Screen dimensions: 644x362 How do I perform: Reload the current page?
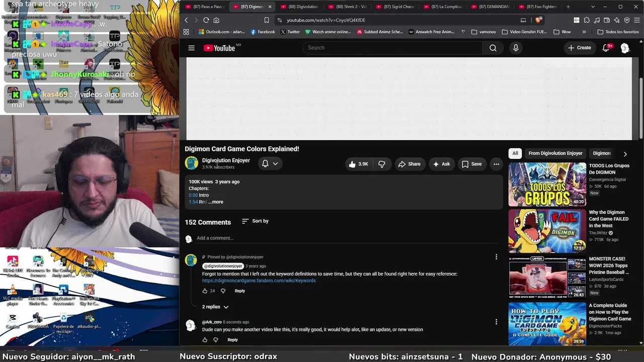tap(206, 20)
